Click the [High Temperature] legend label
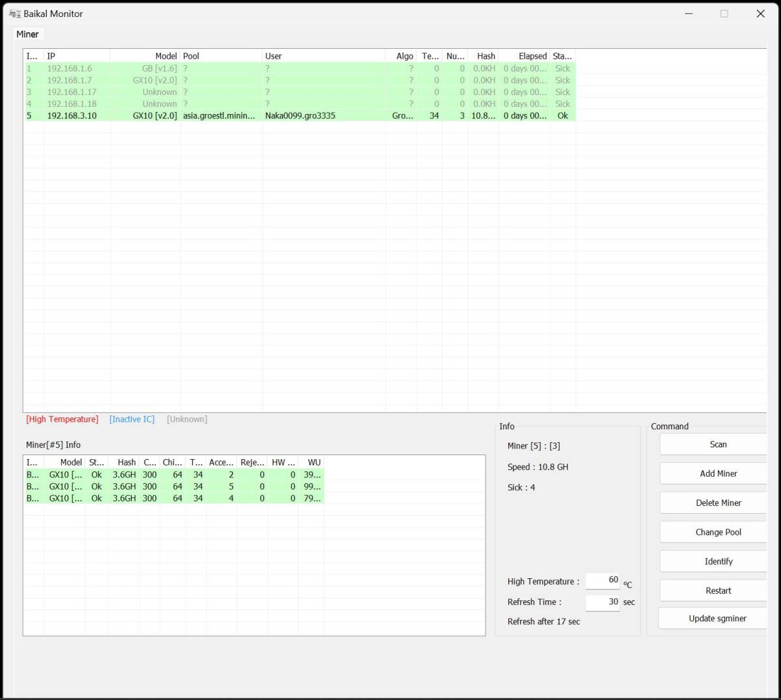781x700 pixels. (x=62, y=419)
